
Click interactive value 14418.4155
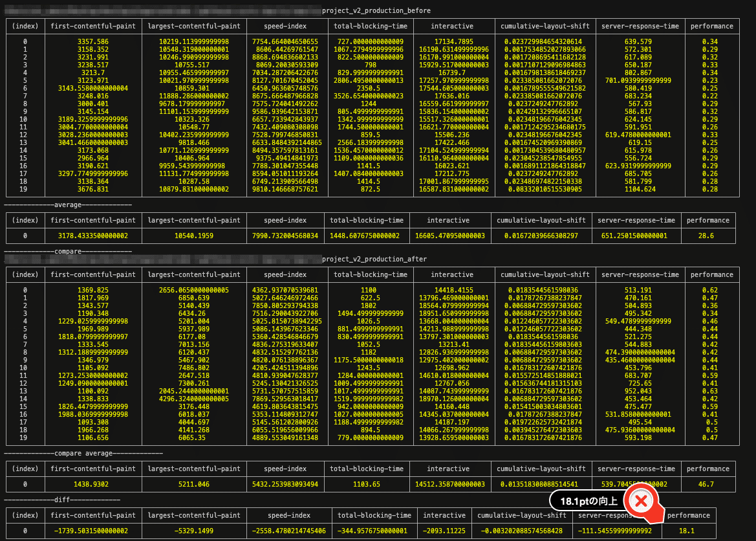[x=454, y=290]
